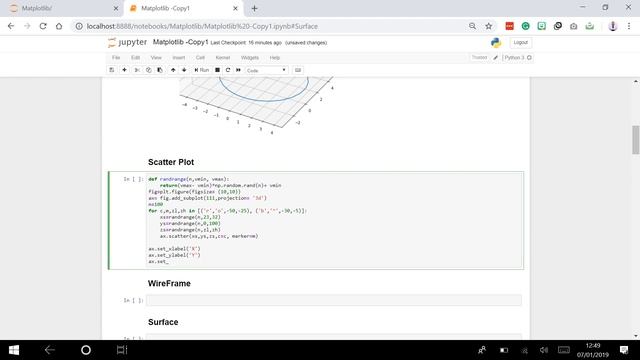Open a new browser tab

254,8
